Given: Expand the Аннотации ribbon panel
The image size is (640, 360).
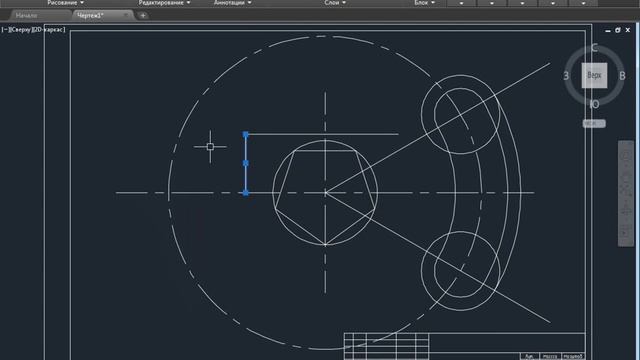Looking at the screenshot, I should [x=233, y=2].
